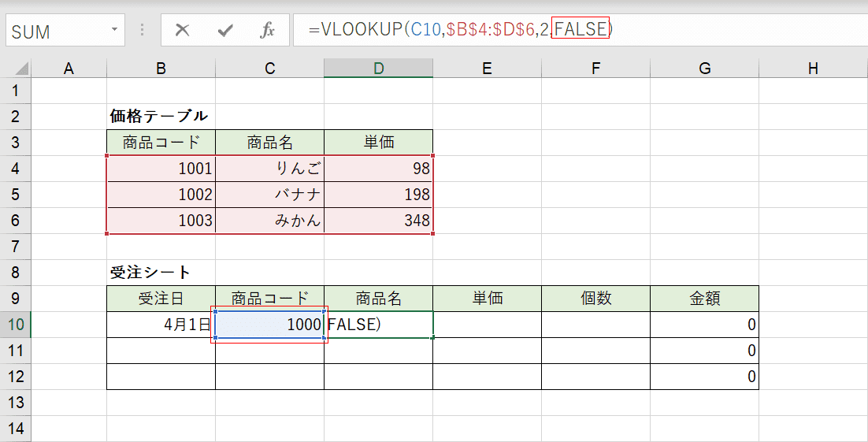Screen dimensions: 868x442
Task: Select row 5 header
Action: tap(16, 195)
